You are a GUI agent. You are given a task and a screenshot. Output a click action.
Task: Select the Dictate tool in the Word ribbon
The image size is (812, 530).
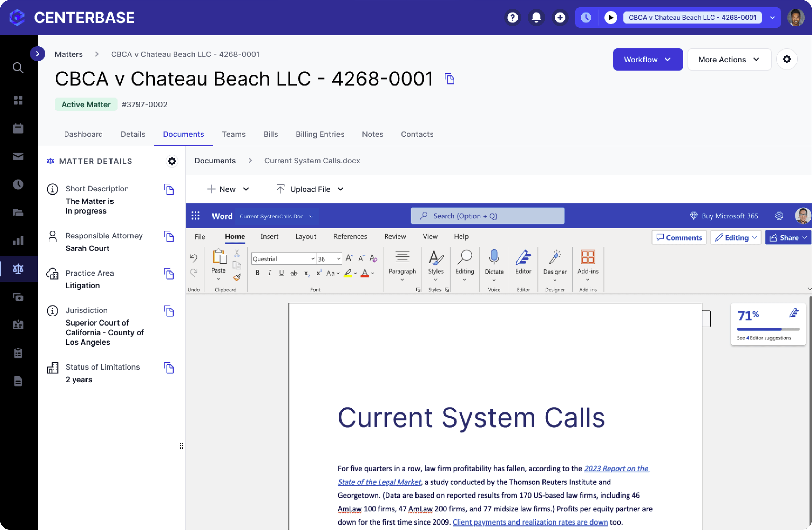click(494, 266)
